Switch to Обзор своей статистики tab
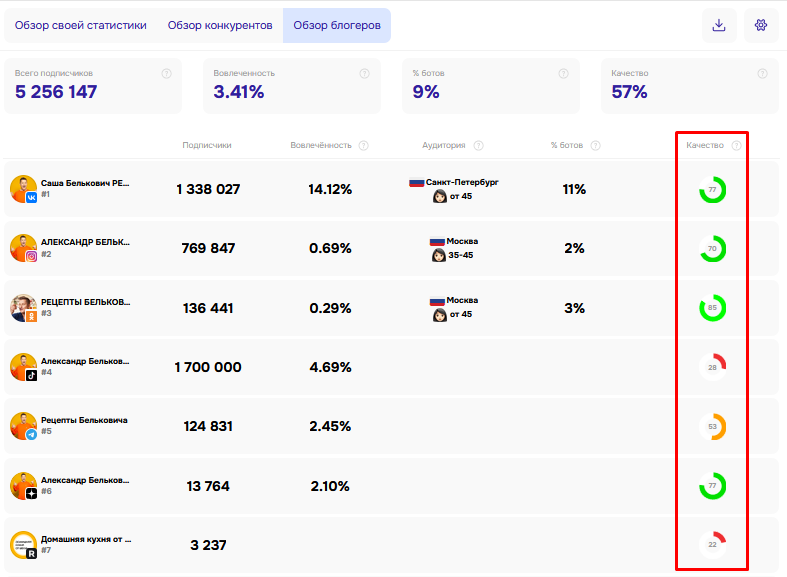Image resolution: width=787 pixels, height=577 pixels. [x=81, y=26]
